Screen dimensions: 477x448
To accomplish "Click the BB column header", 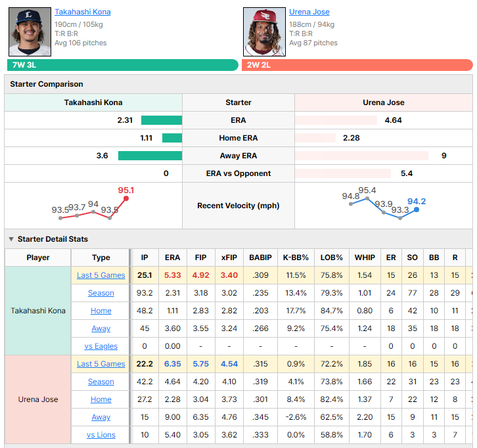I will coord(434,258).
